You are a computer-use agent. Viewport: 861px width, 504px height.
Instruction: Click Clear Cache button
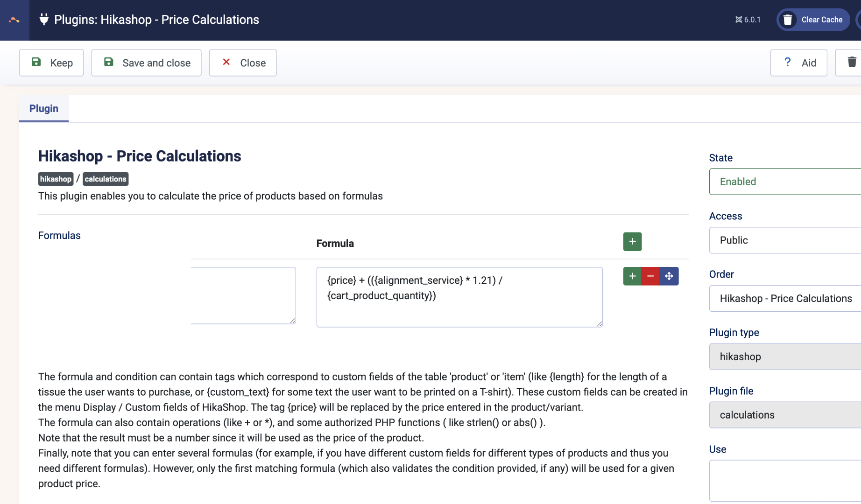point(813,20)
